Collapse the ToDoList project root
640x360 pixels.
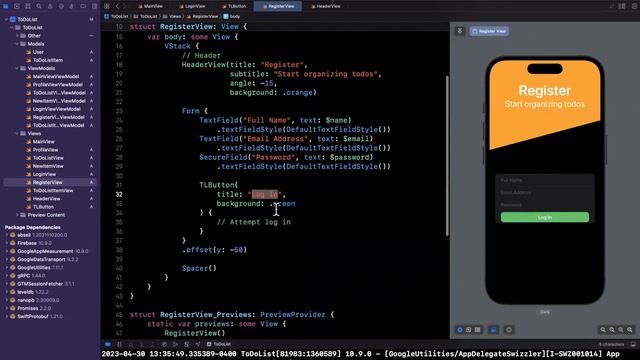coord(6,19)
